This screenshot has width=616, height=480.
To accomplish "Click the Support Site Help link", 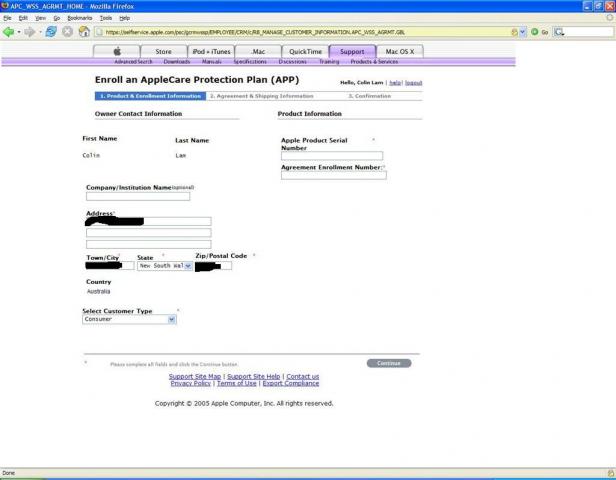I will point(253,376).
